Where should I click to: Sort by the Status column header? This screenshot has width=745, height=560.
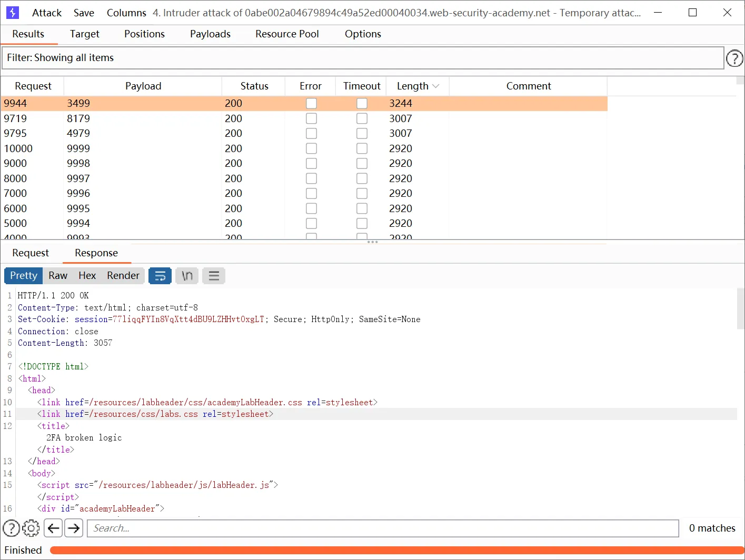point(254,86)
